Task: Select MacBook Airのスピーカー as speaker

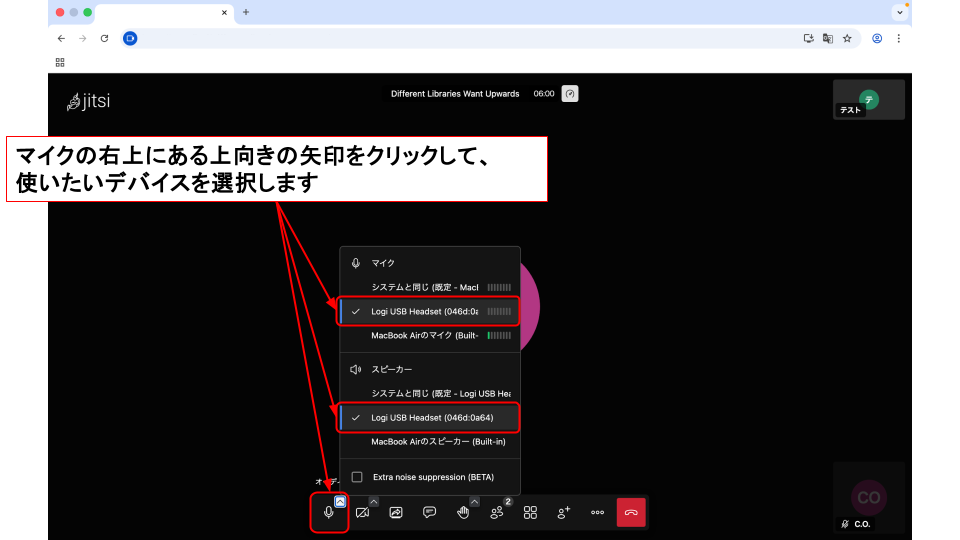Action: coord(431,441)
